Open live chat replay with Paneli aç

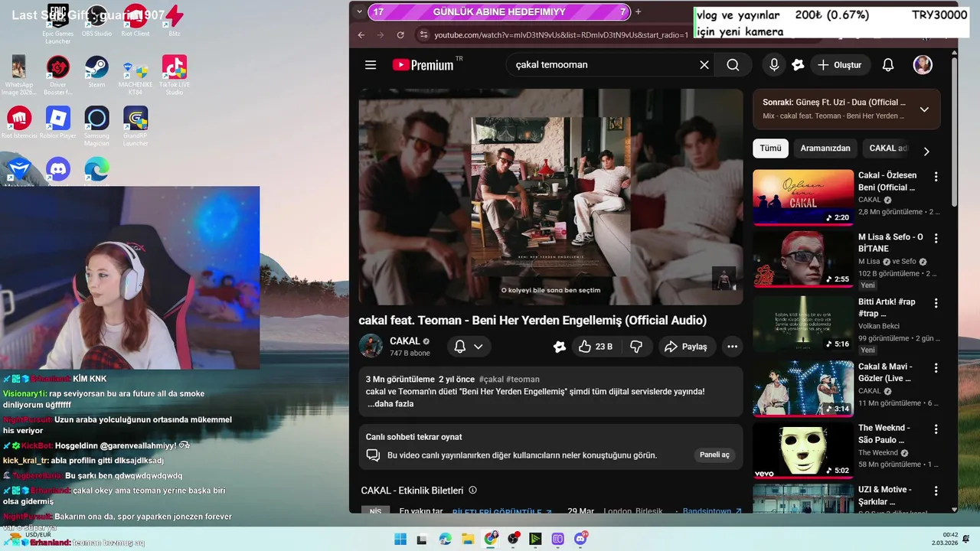pyautogui.click(x=714, y=455)
